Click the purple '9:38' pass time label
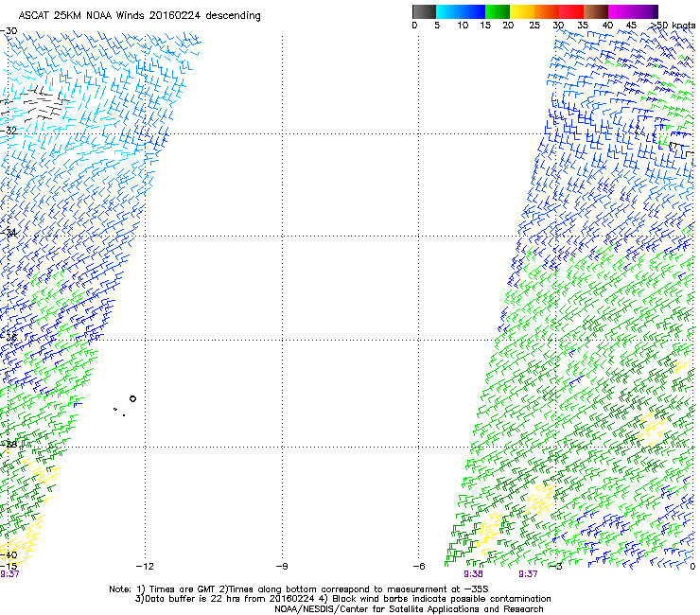 coord(473,574)
